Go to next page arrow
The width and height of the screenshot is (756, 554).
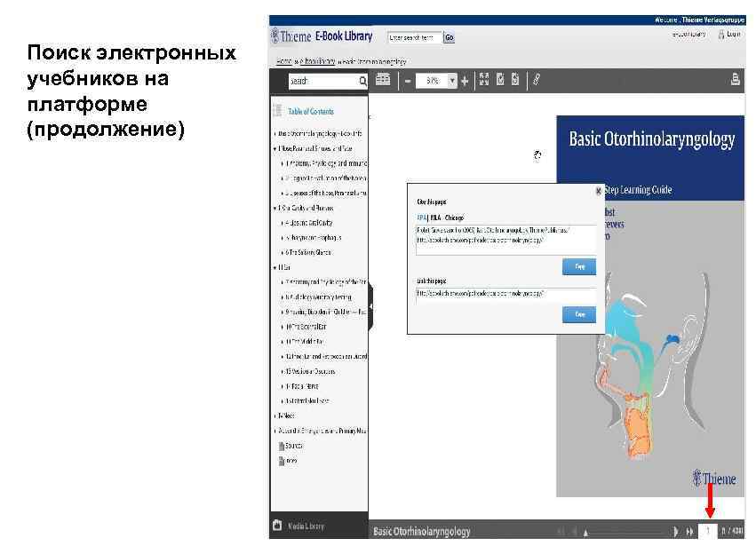675,531
